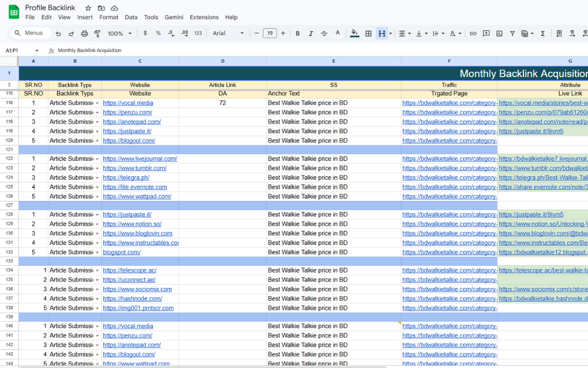
Task: Select the Paint format tool
Action: 97,33
